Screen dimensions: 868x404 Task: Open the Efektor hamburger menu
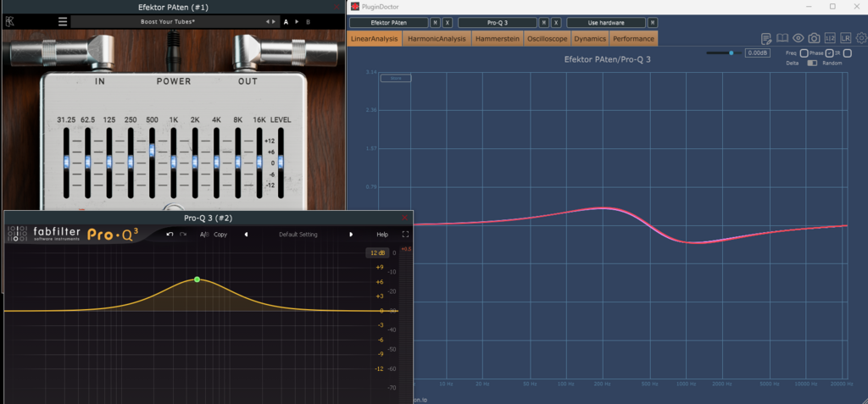tap(63, 21)
